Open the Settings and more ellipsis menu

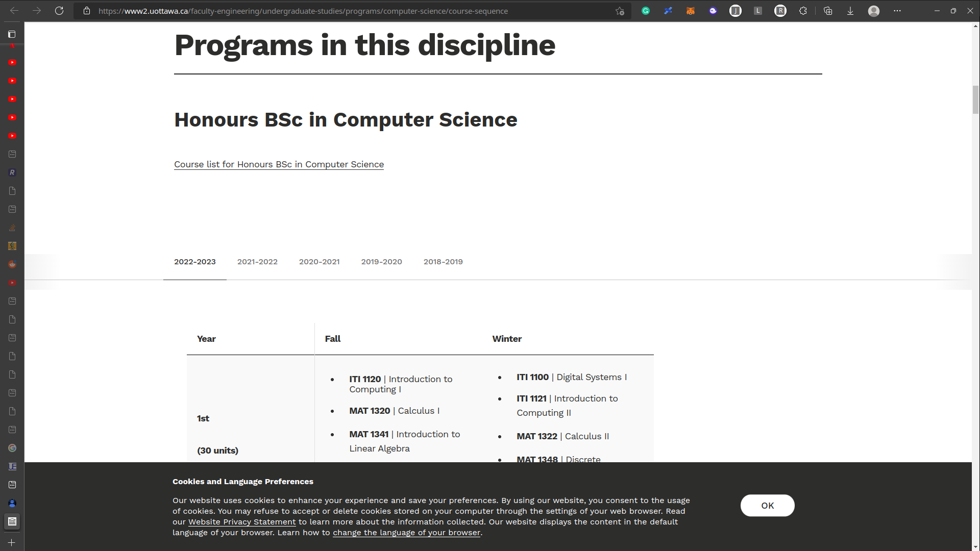[x=897, y=11]
